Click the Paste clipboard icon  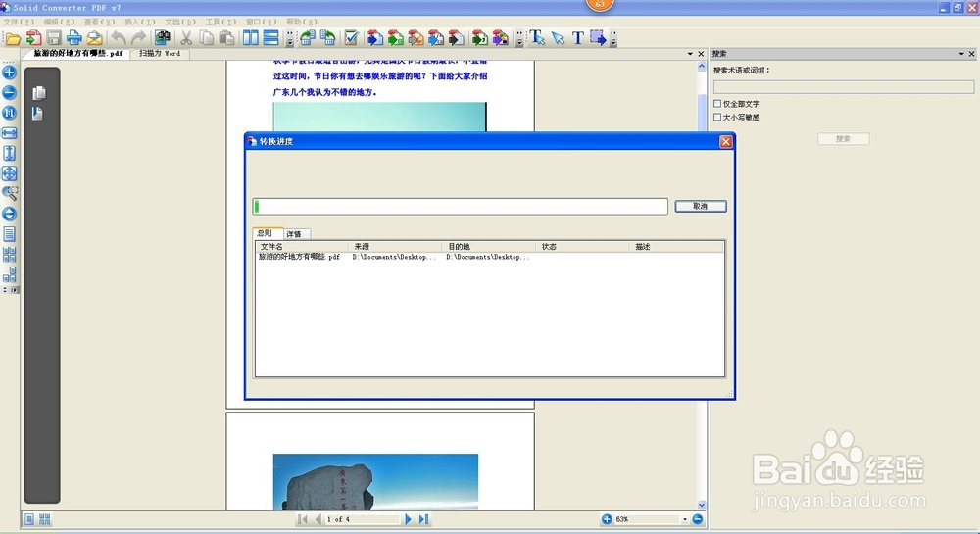point(227,38)
